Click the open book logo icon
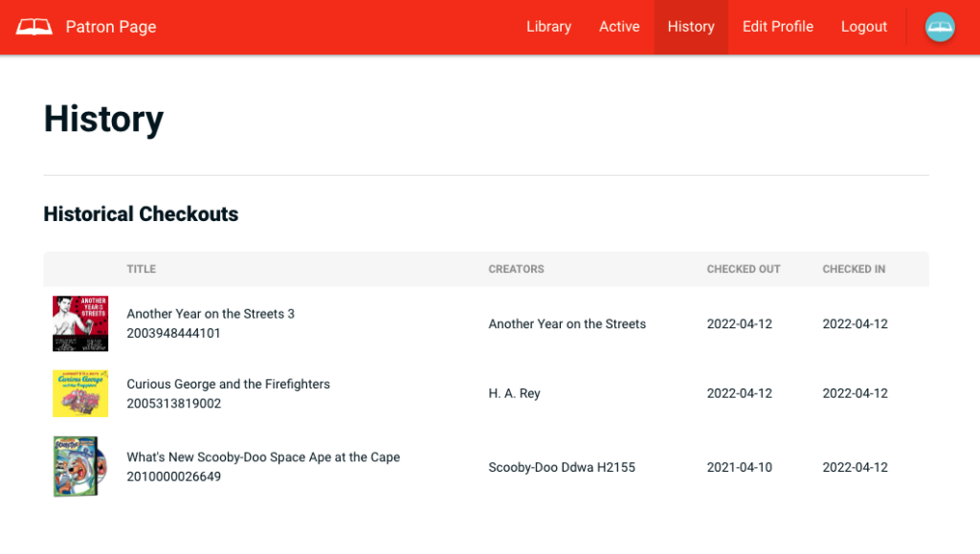This screenshot has width=980, height=554. pyautogui.click(x=34, y=27)
